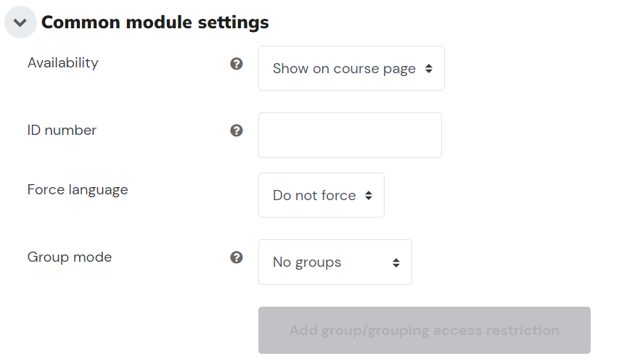Select the Show on course page text
The width and height of the screenshot is (619, 364).
[344, 69]
